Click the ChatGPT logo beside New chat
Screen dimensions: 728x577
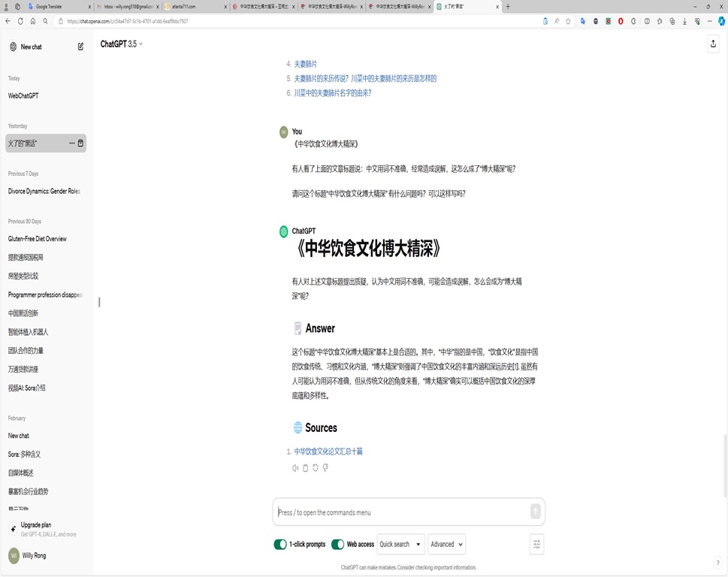click(13, 47)
